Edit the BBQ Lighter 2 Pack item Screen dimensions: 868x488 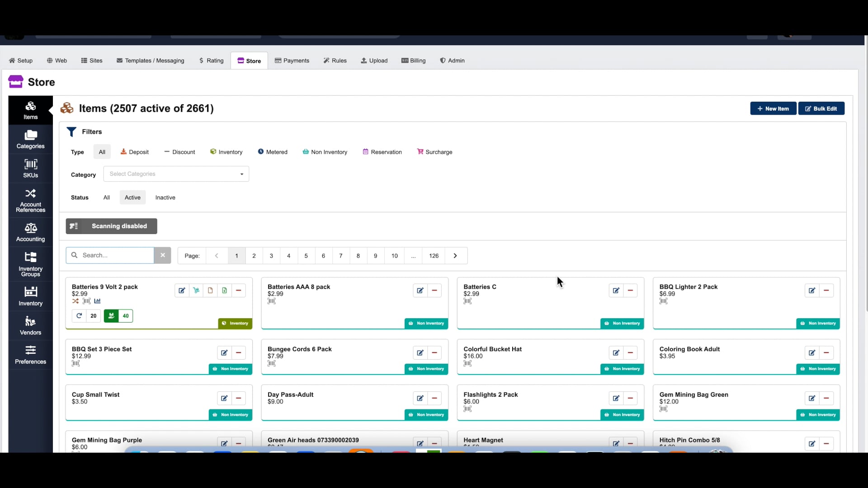tap(812, 291)
